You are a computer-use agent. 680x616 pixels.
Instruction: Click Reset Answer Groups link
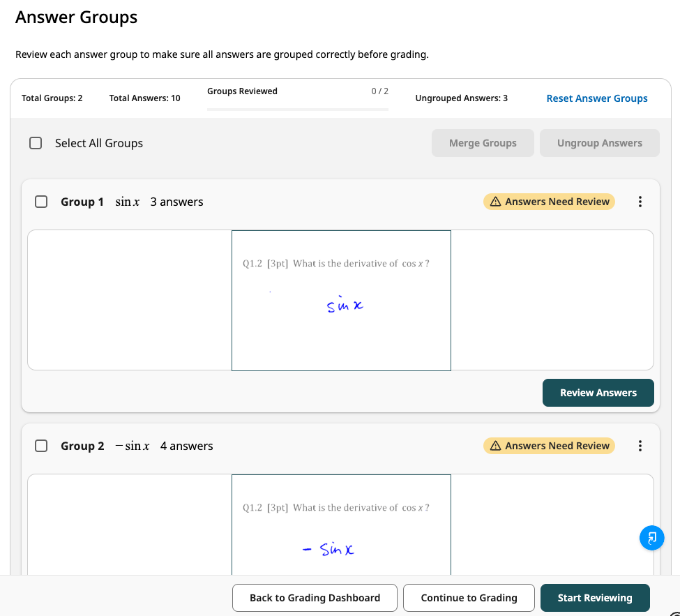point(597,98)
